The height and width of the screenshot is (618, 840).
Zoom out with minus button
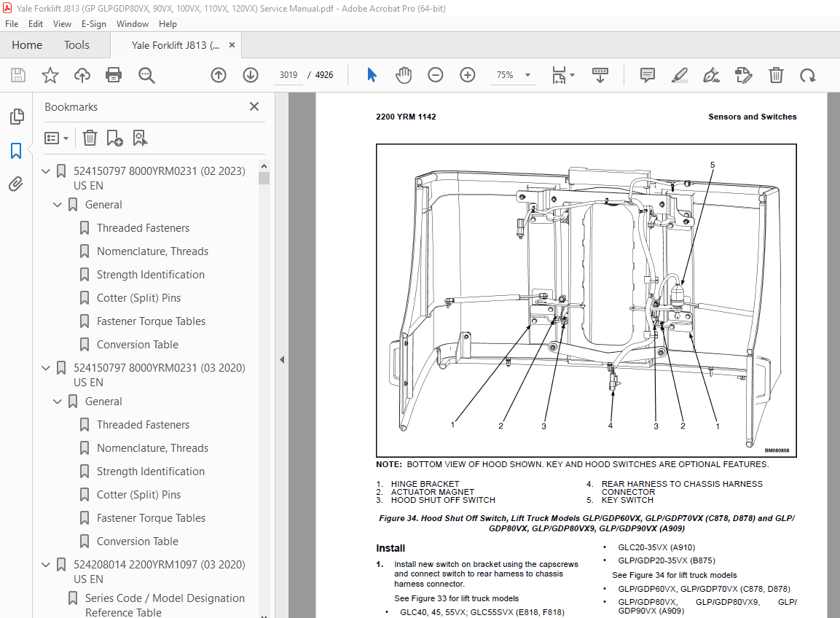(436, 75)
